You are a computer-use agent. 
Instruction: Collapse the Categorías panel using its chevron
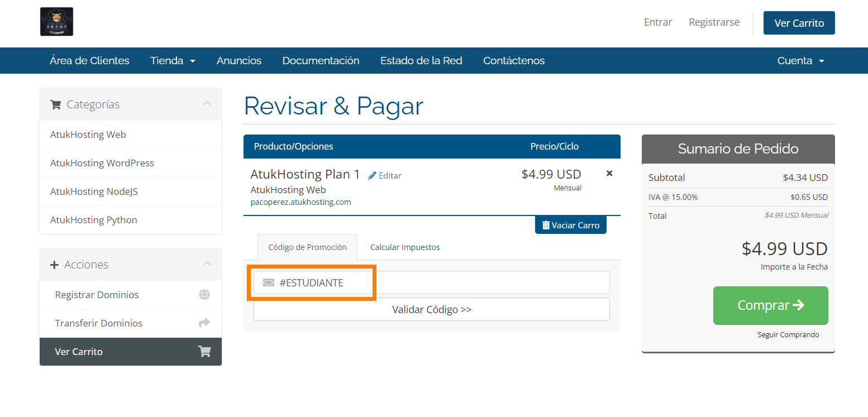(x=207, y=104)
